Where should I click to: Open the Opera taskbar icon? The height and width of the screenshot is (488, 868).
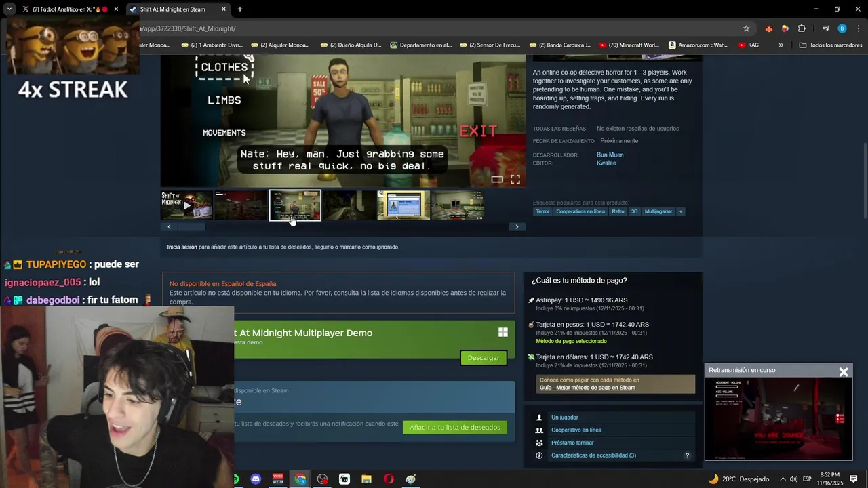[x=389, y=479]
